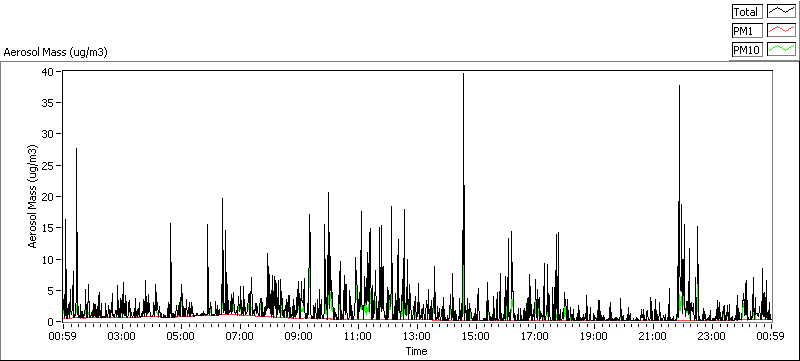
Task: Click the PM10 legend label
Action: click(x=747, y=49)
